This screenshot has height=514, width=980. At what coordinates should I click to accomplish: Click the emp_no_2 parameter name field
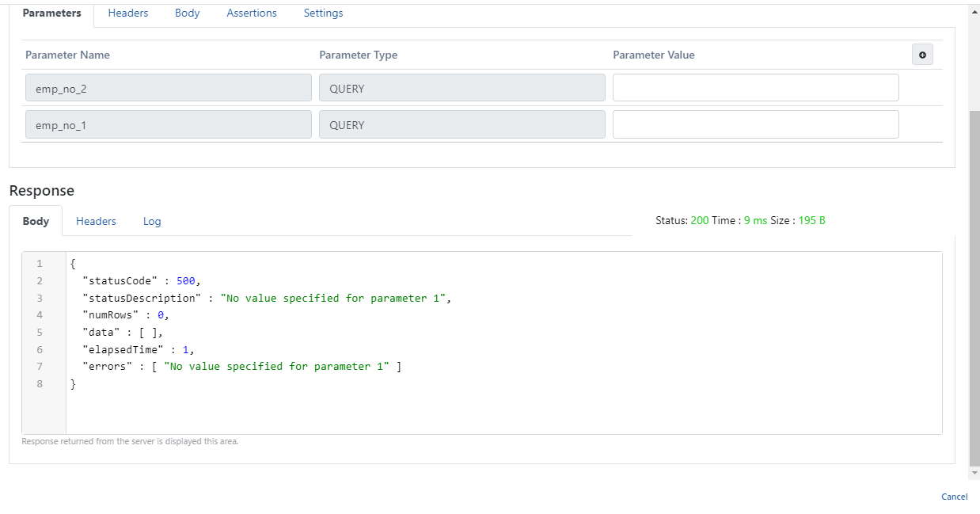168,88
